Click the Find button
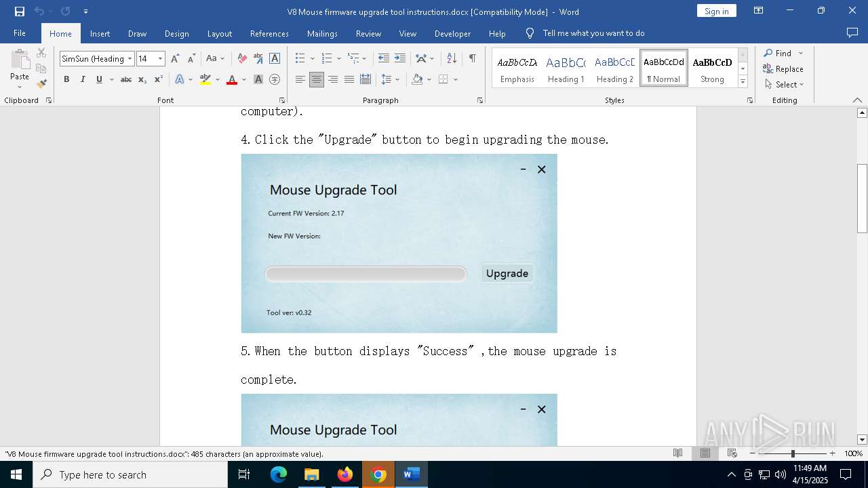Screen dimensions: 868x488 777,53
